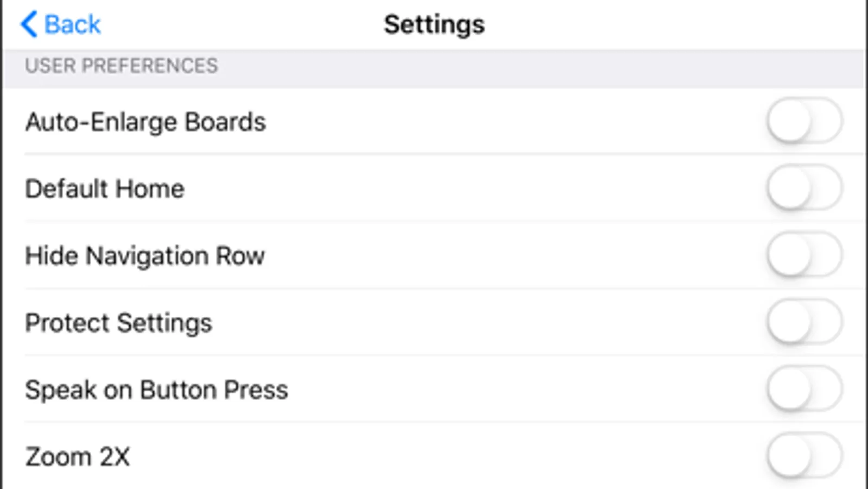Image resolution: width=868 pixels, height=489 pixels.
Task: Click the round knob of Default Home switch
Action: pos(790,188)
